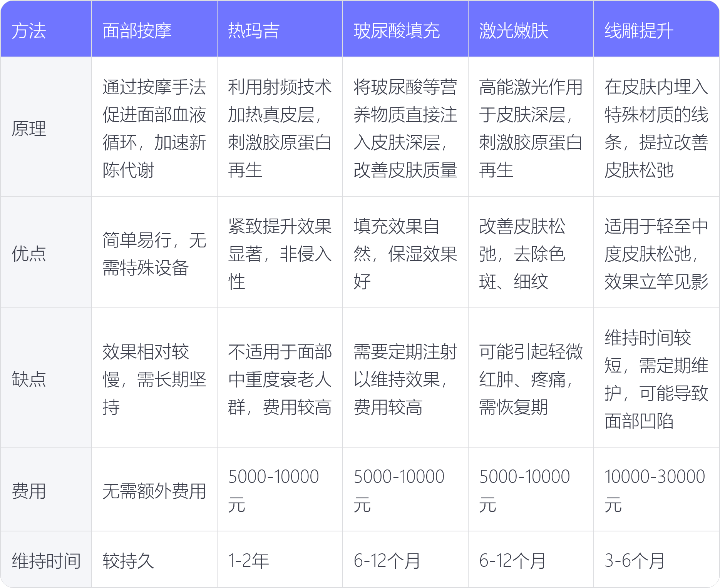Click cell 效果相对较慢，需长期坚持
This screenshot has width=720, height=588.
pos(154,378)
